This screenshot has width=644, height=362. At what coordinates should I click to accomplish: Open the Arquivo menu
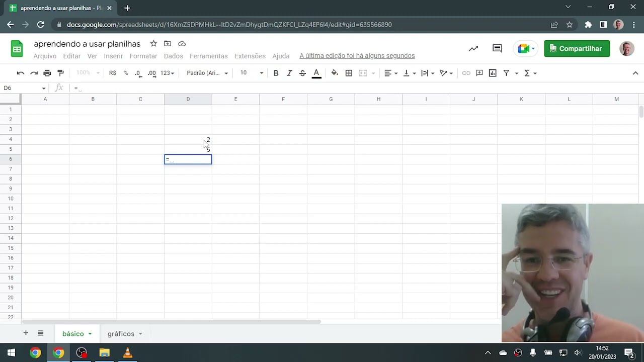click(x=45, y=56)
